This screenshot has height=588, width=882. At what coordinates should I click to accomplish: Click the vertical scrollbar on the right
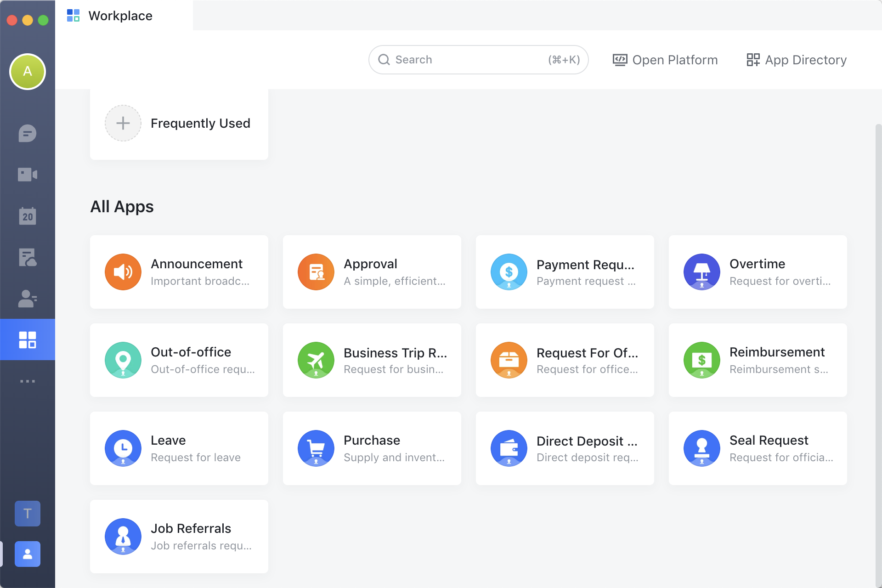[x=878, y=322]
